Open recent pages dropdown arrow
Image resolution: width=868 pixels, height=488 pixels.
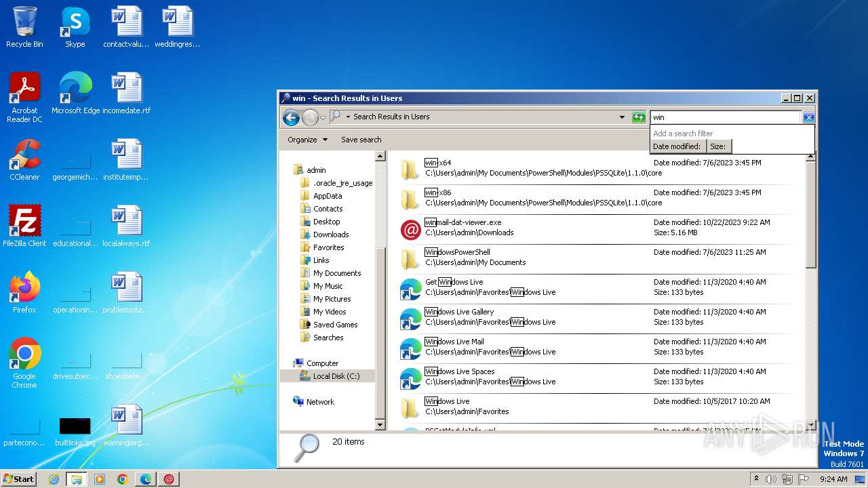coord(323,117)
